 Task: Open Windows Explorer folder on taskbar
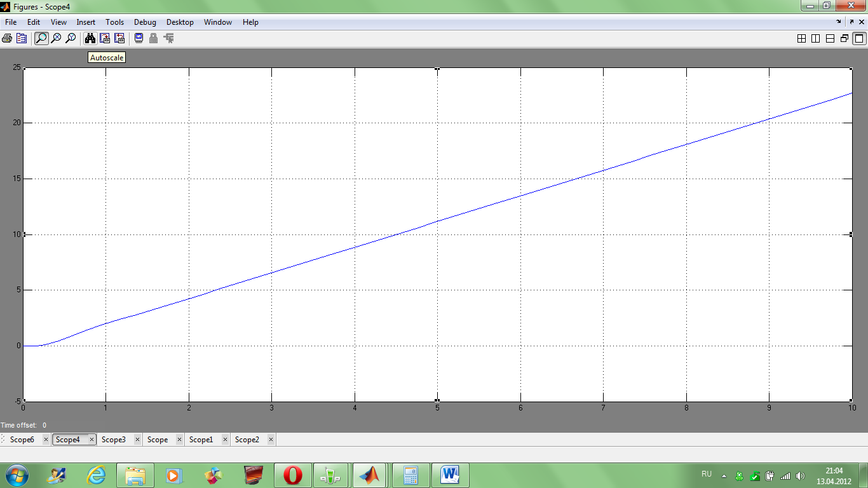coord(135,475)
